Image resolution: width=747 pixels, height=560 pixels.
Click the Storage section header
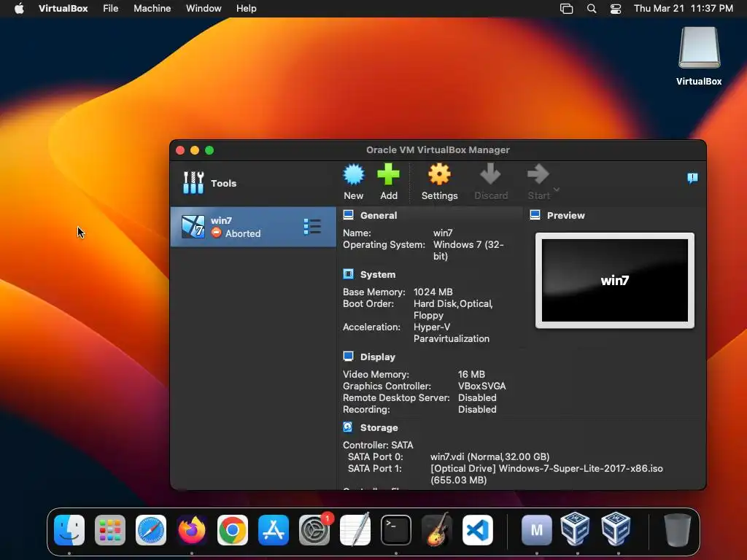(379, 427)
